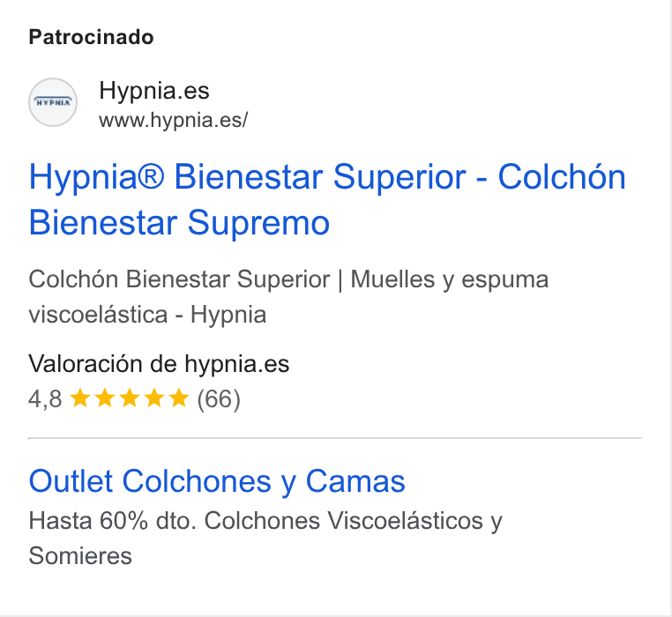Click the word Somieres

pos(80,556)
